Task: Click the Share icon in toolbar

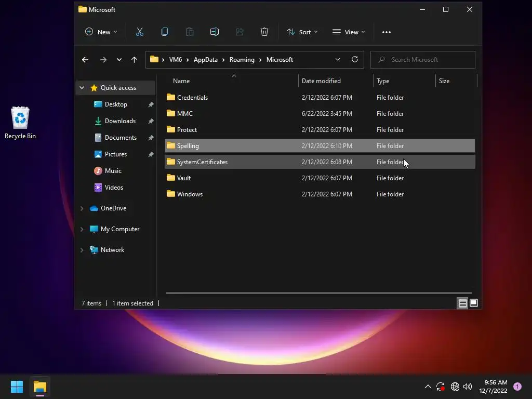Action: tap(240, 32)
